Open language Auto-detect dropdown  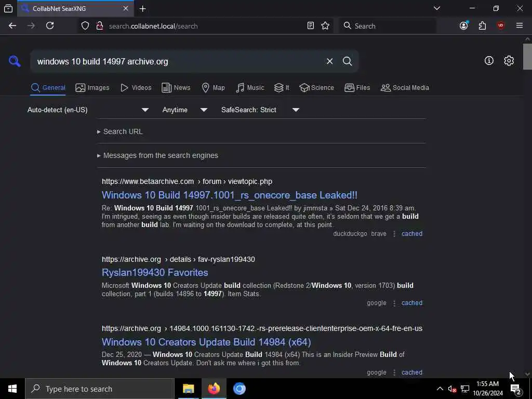click(88, 110)
